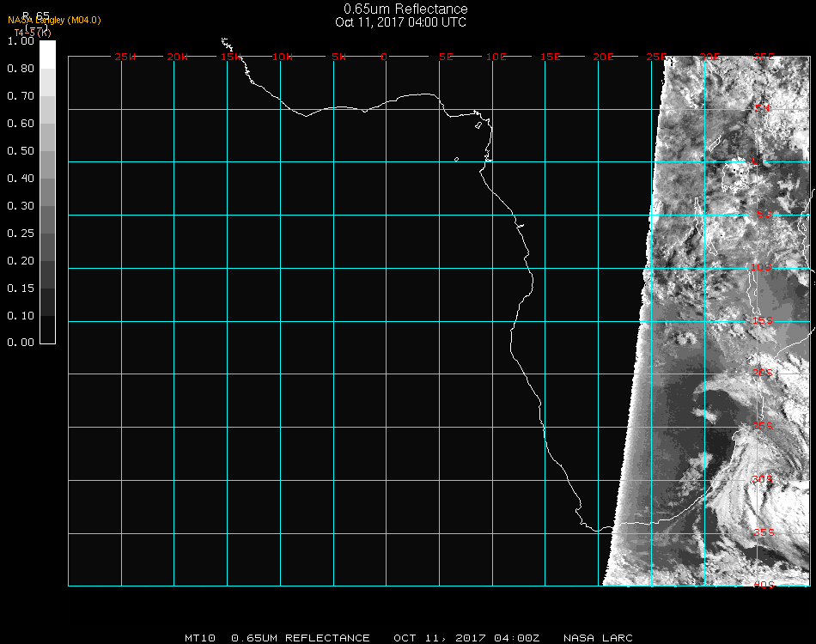Click the MT10 footer label
Viewport: 816px width, 644px height.
(201, 638)
